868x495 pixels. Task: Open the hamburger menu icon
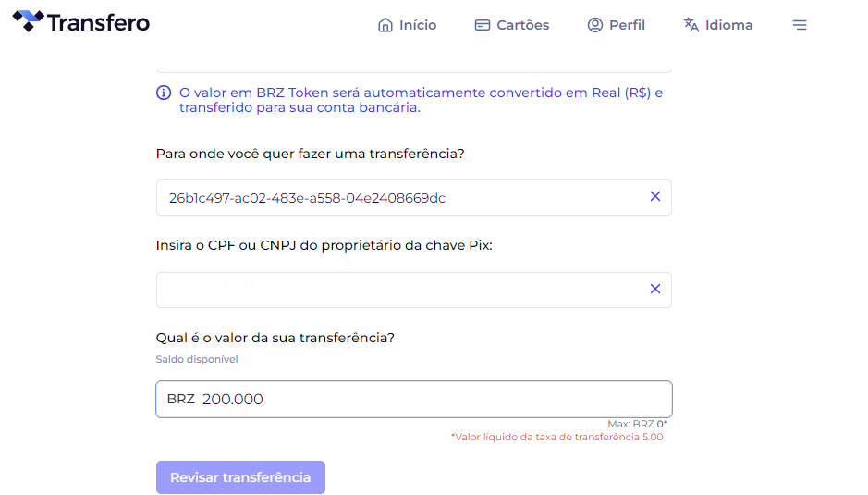[800, 25]
